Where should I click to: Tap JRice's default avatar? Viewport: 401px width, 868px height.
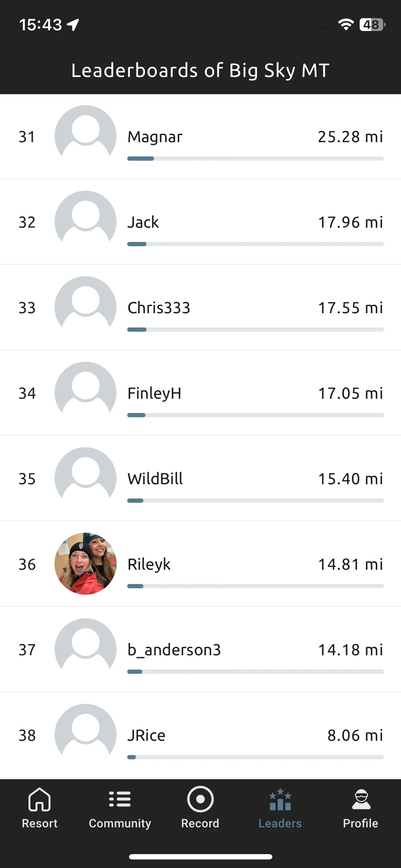coord(86,735)
